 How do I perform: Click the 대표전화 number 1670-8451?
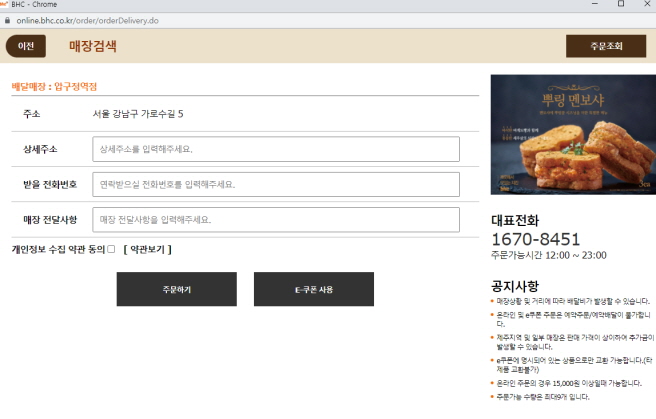click(536, 239)
